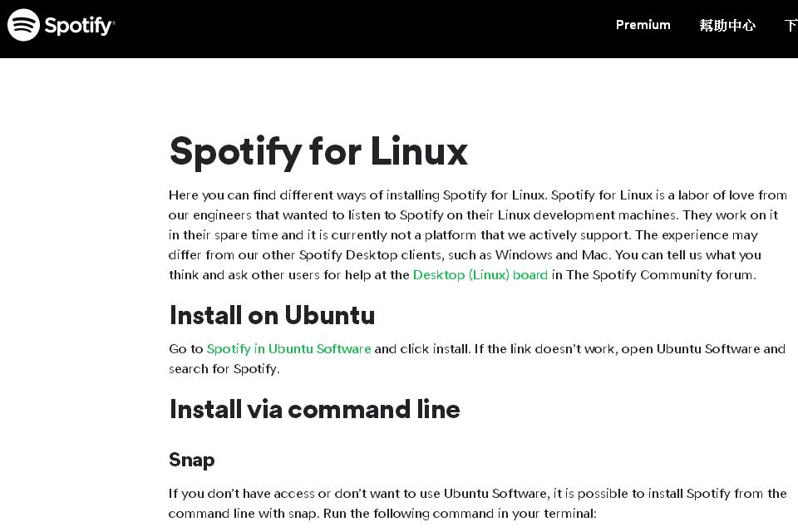Click the Install via command line heading
798x532 pixels.
pyautogui.click(x=314, y=409)
